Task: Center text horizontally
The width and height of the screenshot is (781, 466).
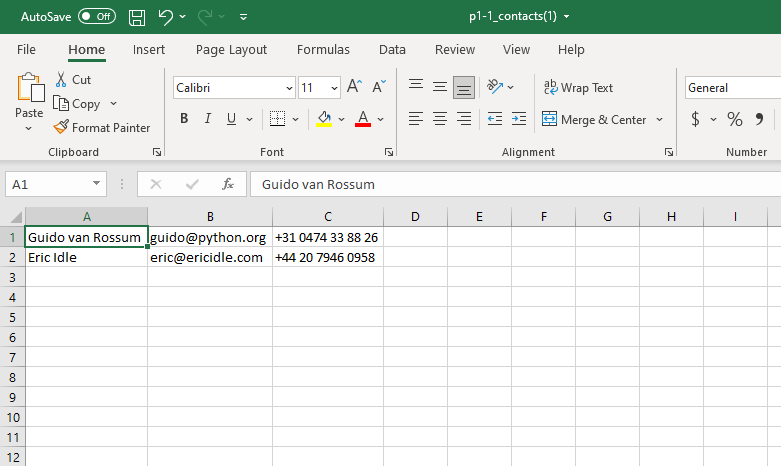Action: pyautogui.click(x=440, y=119)
